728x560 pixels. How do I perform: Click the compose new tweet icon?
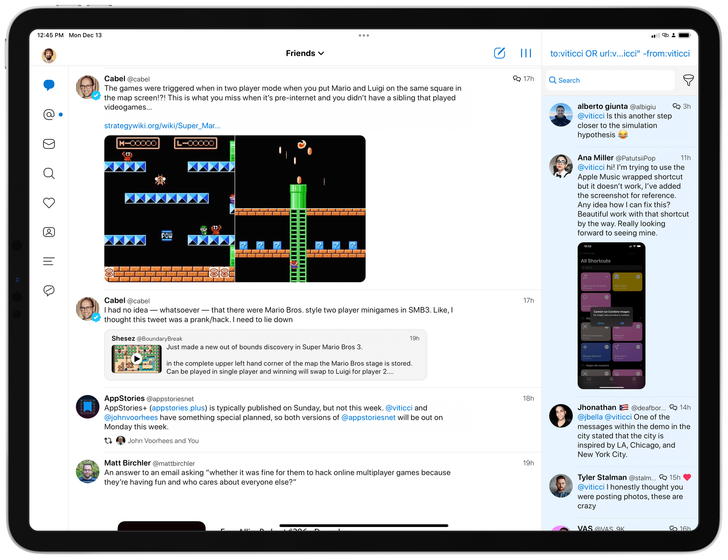coord(499,54)
